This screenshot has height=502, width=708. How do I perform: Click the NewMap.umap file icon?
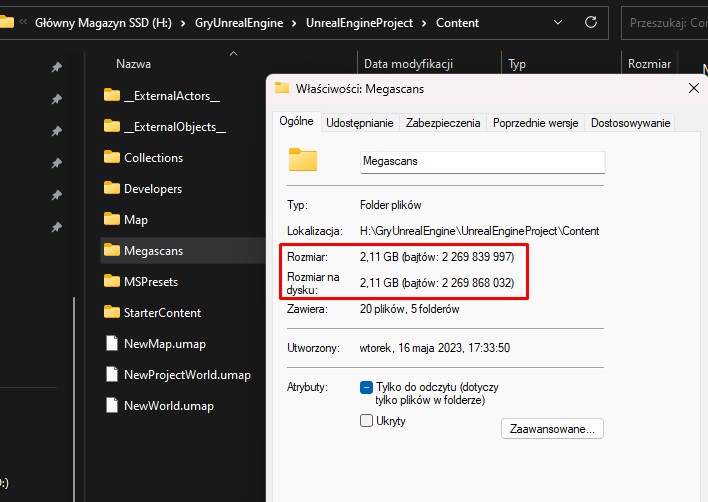[x=112, y=344]
